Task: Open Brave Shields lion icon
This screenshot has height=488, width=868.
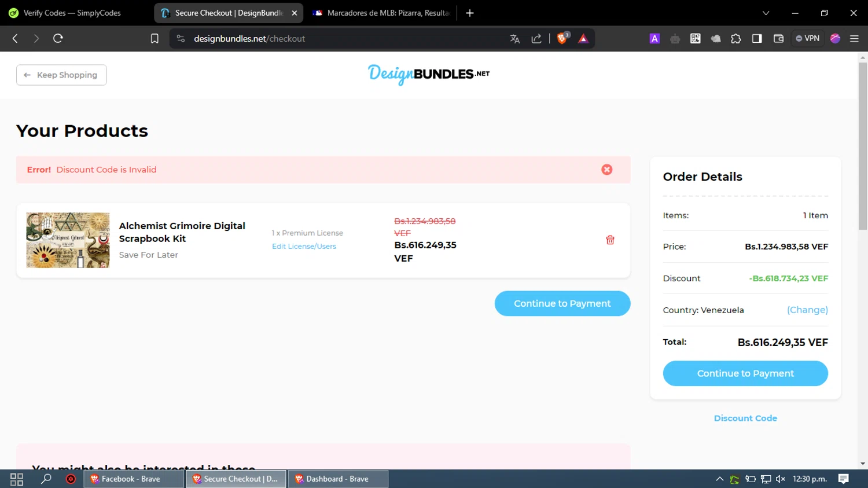Action: [x=562, y=38]
